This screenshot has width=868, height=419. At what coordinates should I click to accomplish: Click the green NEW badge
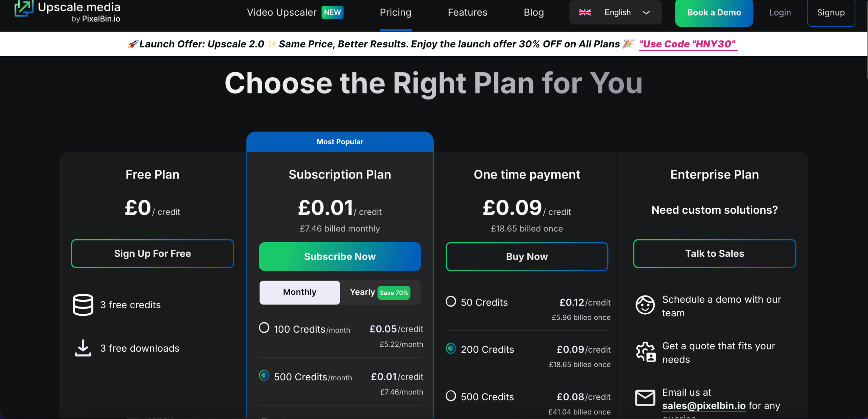332,13
